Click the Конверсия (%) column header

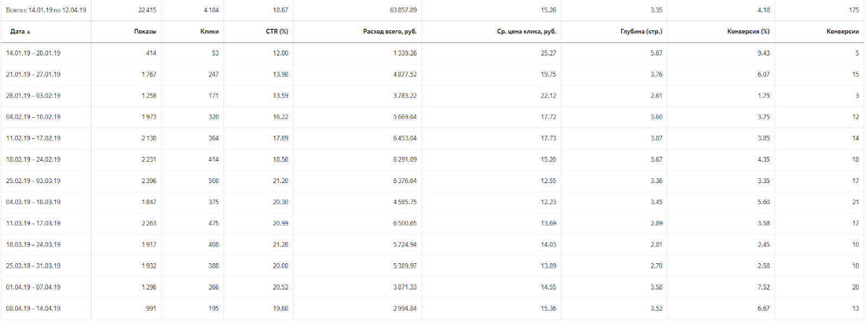[x=748, y=31]
